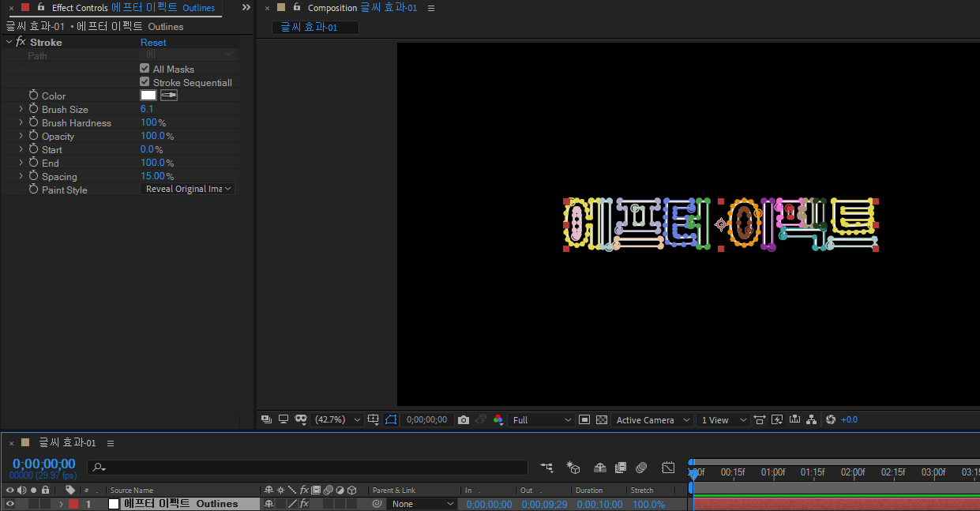Image resolution: width=980 pixels, height=511 pixels.
Task: Click the Reset Exposure icon
Action: click(831, 419)
